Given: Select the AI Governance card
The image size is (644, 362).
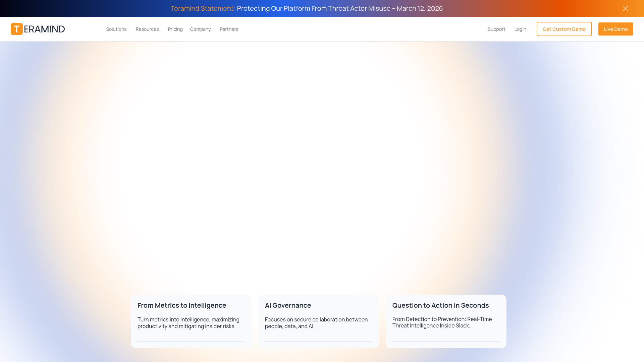Looking at the screenshot, I should tap(319, 321).
